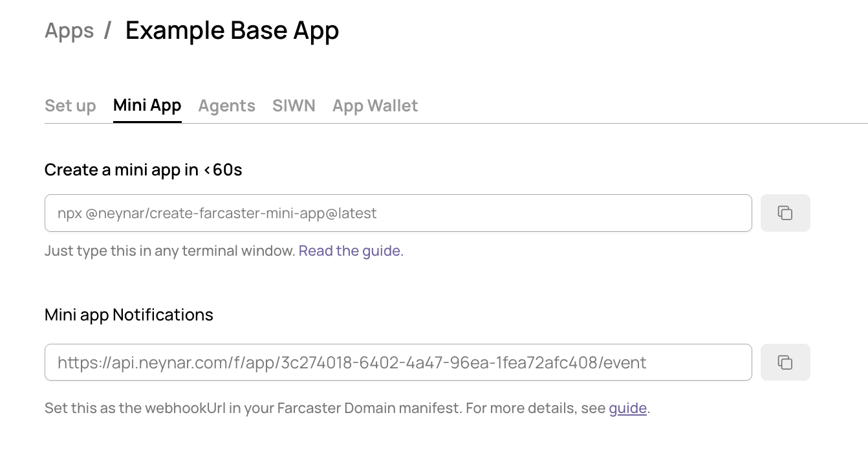Click the copy icon next to the event URL
868x470 pixels.
785,362
